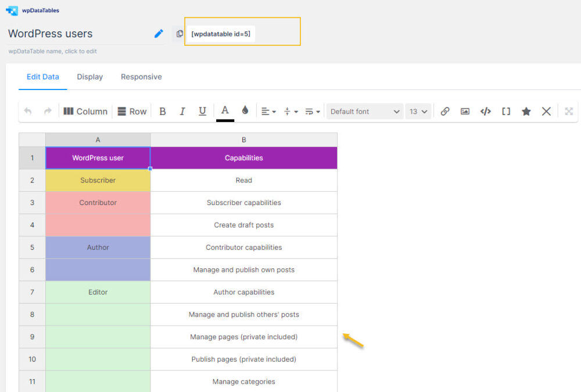The height and width of the screenshot is (392, 581).
Task: Insert a link using the chain icon
Action: pos(445,112)
